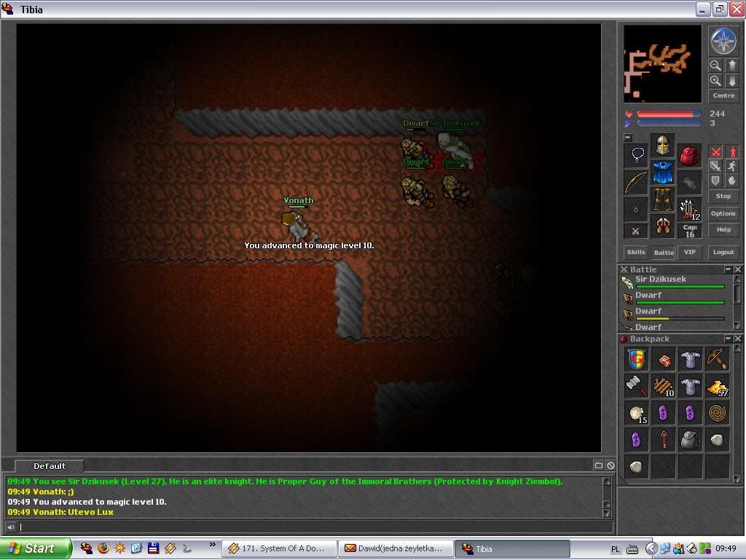Click the bow in weapon slot
Screen dimensions: 746x560
coord(636,183)
